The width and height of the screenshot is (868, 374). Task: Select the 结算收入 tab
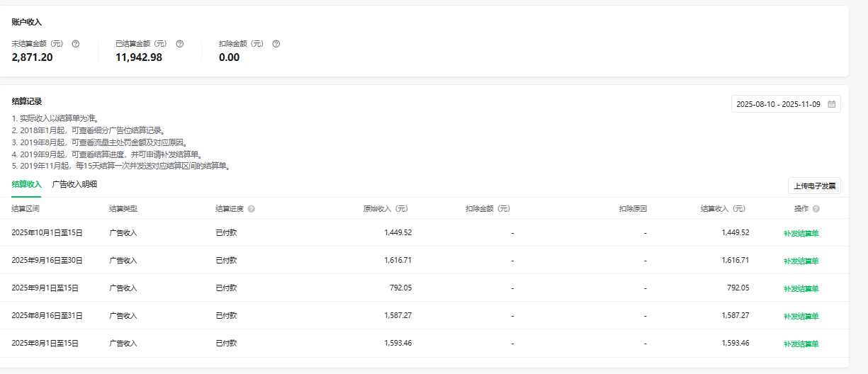[x=27, y=184]
